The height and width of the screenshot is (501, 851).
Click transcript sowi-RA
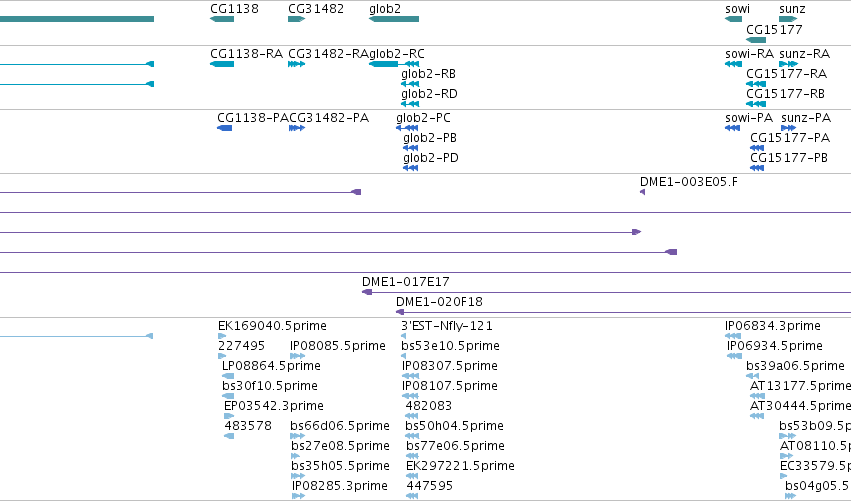pyautogui.click(x=733, y=64)
